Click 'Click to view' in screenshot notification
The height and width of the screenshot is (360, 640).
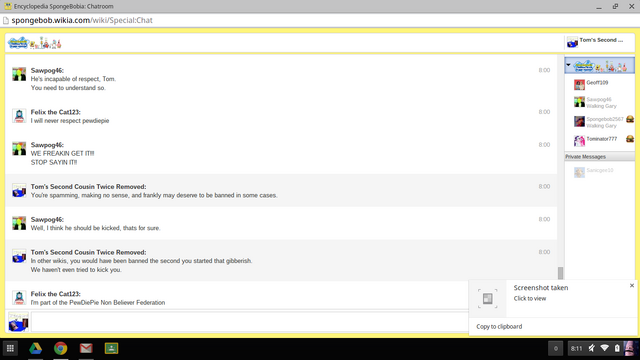pos(529,298)
